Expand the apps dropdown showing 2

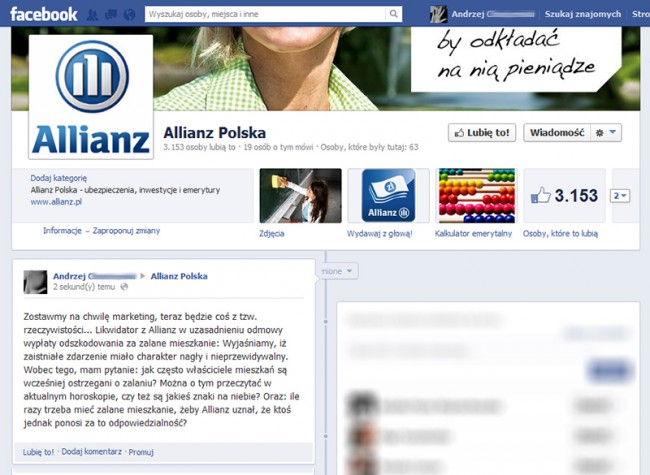[x=620, y=196]
